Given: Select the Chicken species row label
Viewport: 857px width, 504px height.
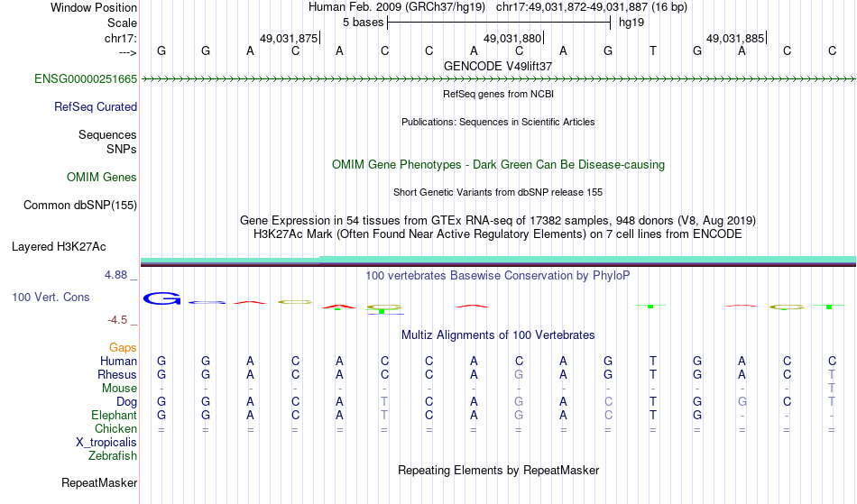Looking at the screenshot, I should 115,428.
